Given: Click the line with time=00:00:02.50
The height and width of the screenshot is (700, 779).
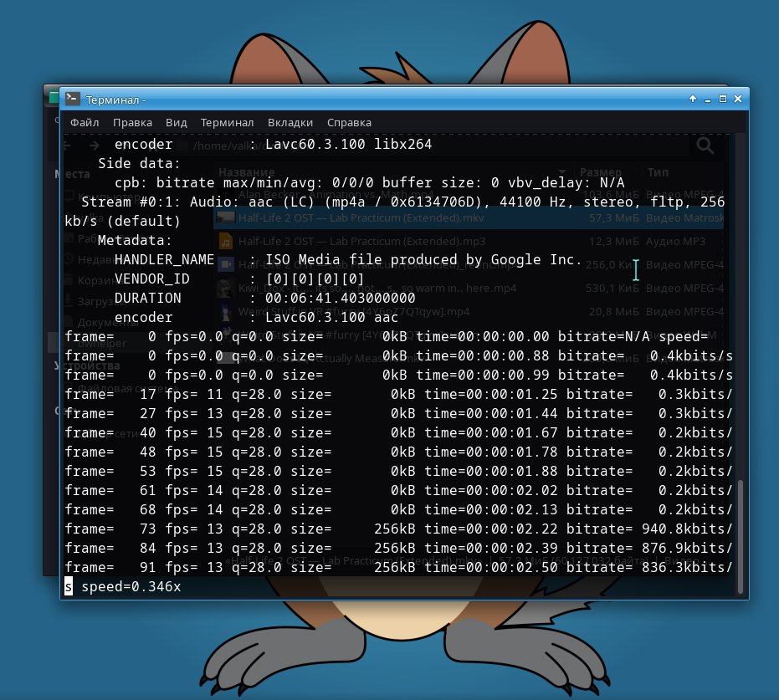Looking at the screenshot, I should [x=398, y=568].
